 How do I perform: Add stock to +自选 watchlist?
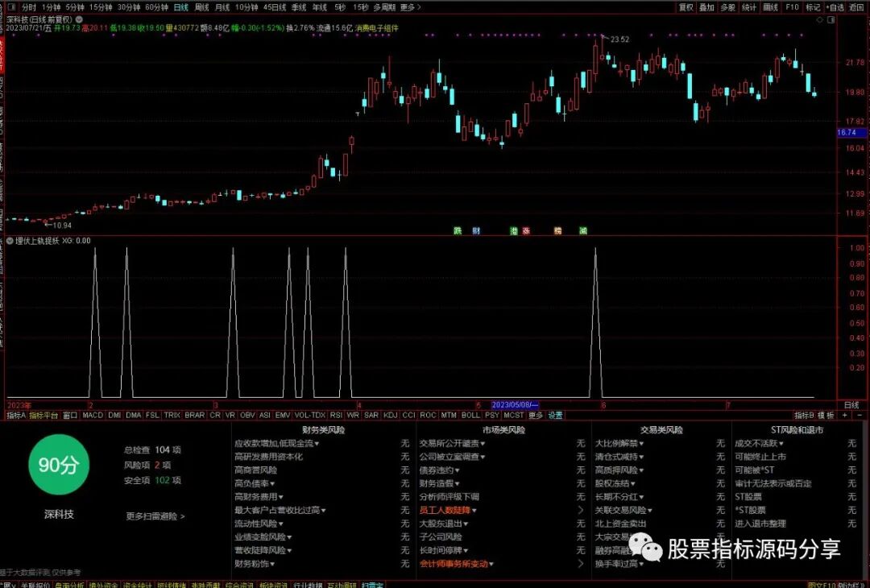coord(835,7)
